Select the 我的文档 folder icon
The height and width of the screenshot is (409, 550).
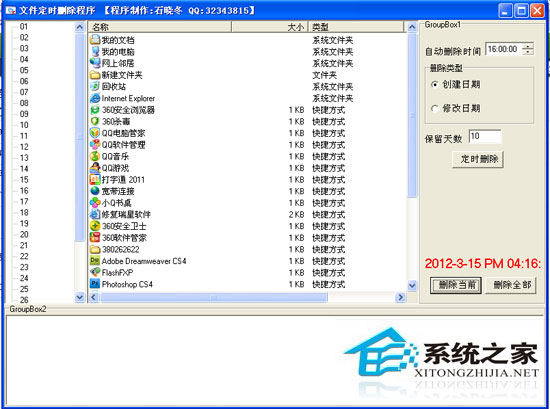point(95,40)
